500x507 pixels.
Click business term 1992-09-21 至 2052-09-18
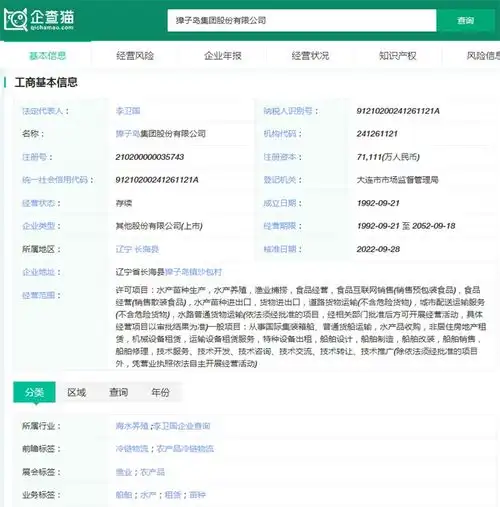coord(406,226)
